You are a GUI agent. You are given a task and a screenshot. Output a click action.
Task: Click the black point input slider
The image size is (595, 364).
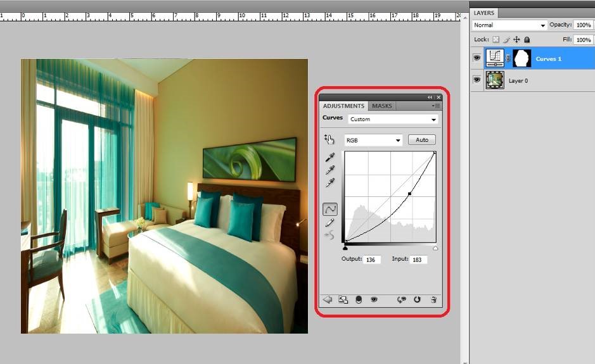345,248
